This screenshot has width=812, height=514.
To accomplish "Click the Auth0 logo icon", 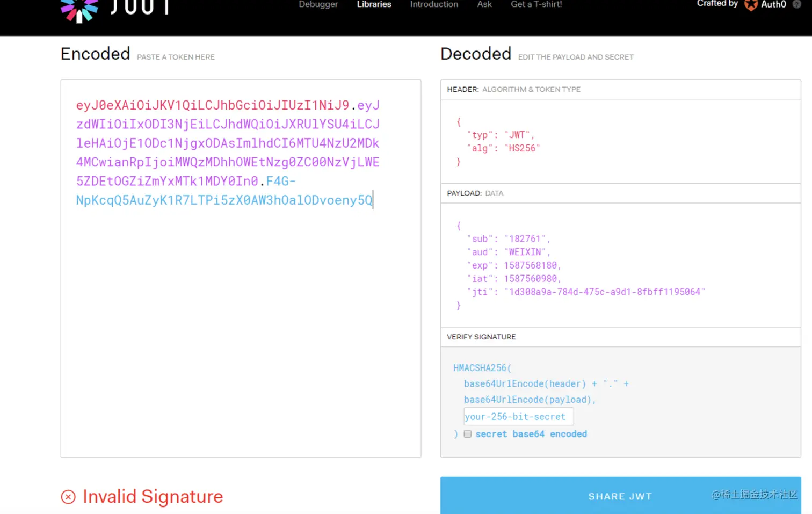I will 751,5.
